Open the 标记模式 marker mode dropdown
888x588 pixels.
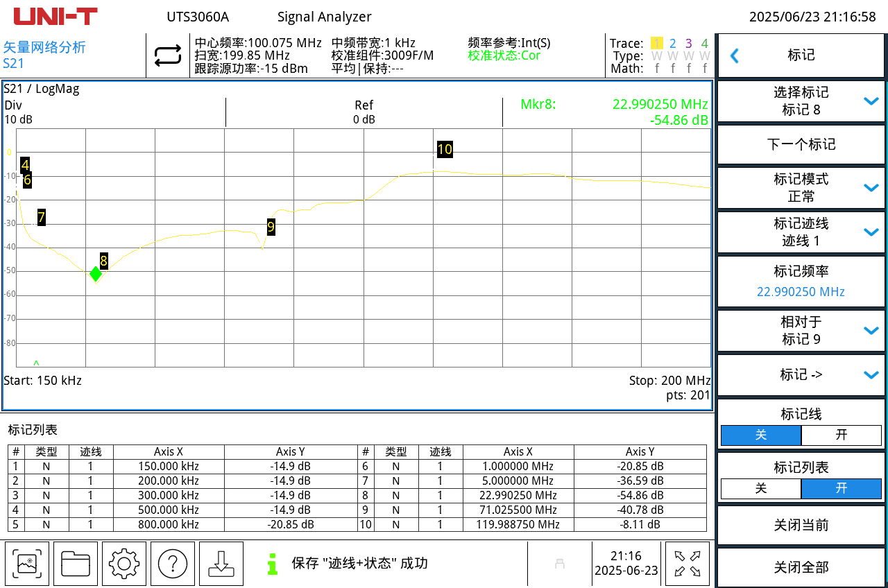click(801, 188)
